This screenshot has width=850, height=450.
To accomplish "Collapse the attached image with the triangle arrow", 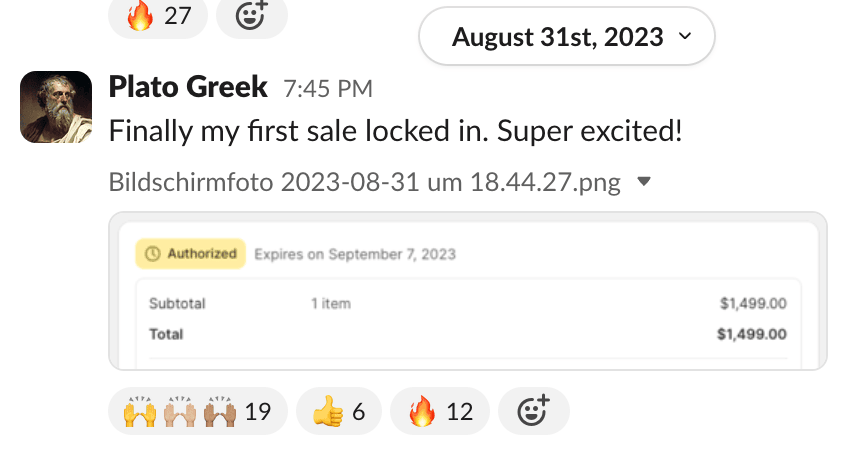I will (x=644, y=182).
